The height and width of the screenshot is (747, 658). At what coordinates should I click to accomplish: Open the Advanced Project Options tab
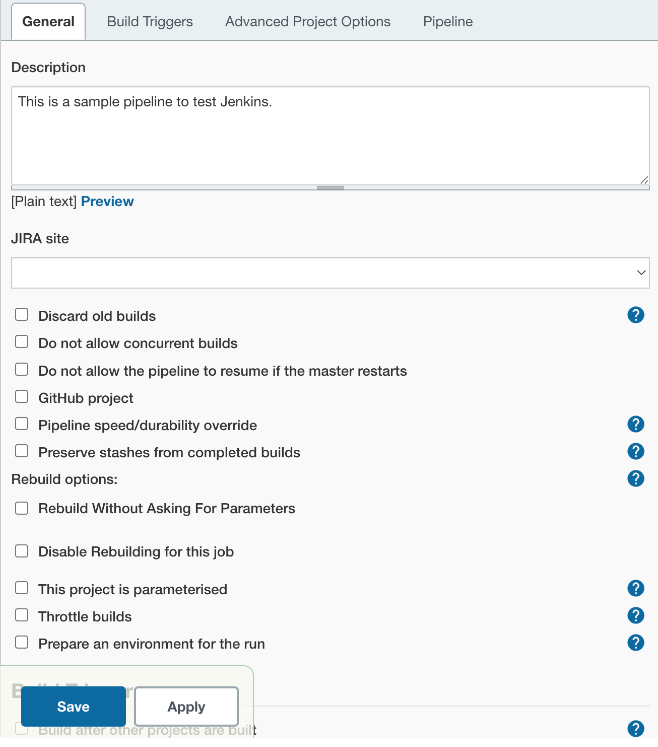point(308,21)
